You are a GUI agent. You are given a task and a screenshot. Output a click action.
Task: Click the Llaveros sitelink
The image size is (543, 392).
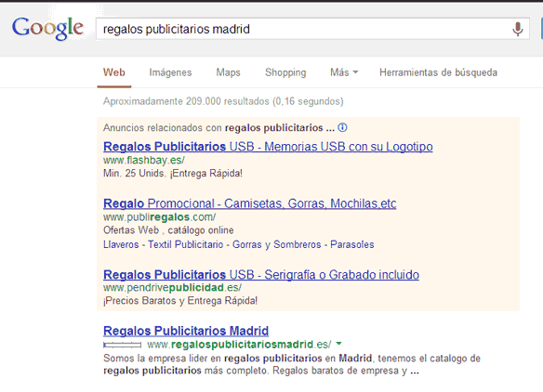(x=121, y=244)
